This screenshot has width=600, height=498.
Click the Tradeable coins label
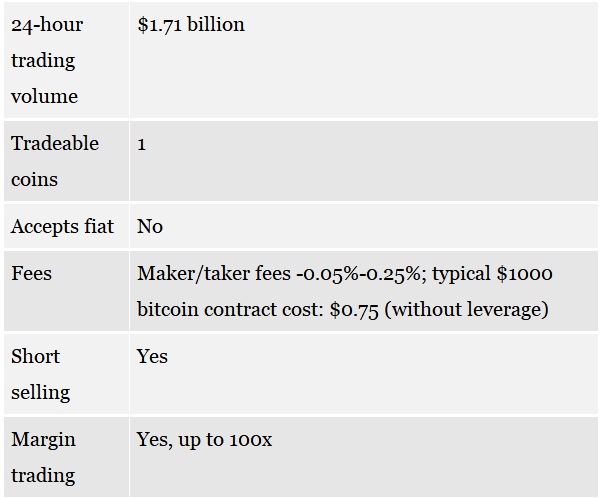[55, 161]
